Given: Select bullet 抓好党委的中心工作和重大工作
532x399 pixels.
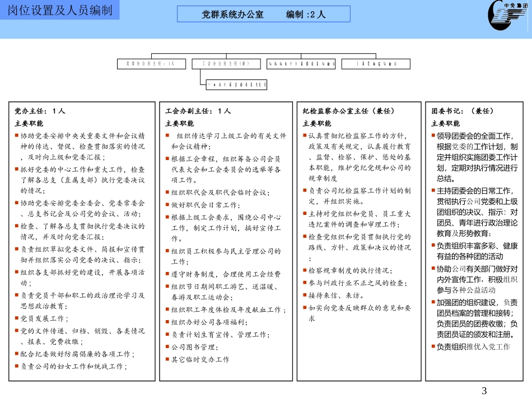Looking at the screenshot, I should 80,180.
